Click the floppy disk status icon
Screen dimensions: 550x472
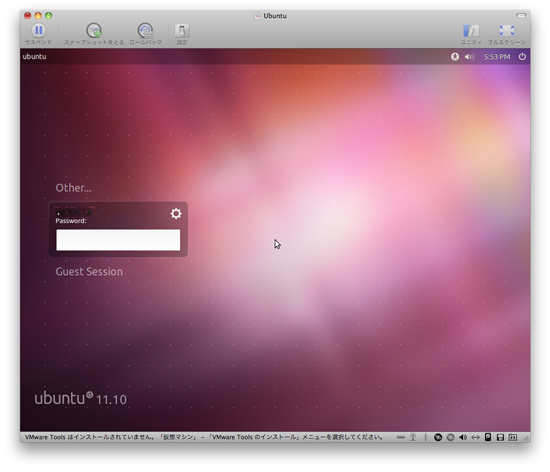tap(501, 437)
